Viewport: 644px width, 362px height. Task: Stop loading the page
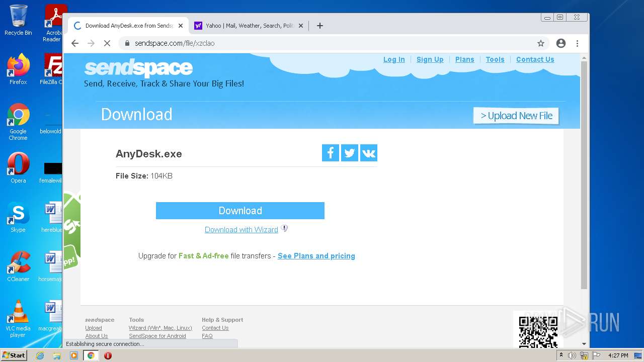(107, 43)
